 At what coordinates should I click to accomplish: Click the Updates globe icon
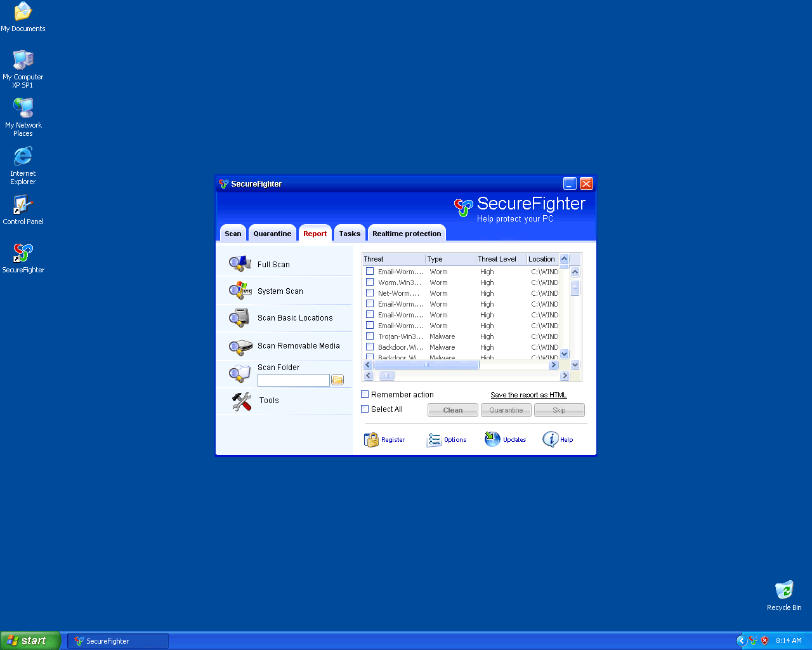tap(492, 439)
